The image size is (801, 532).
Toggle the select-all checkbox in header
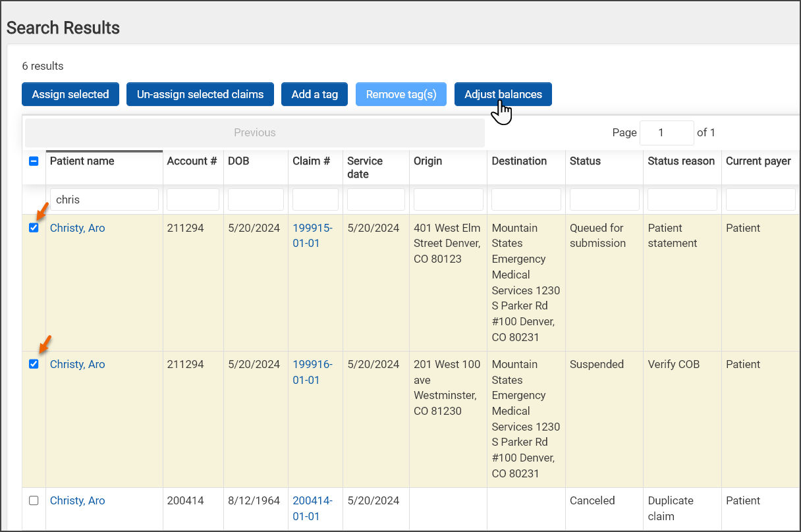[34, 161]
